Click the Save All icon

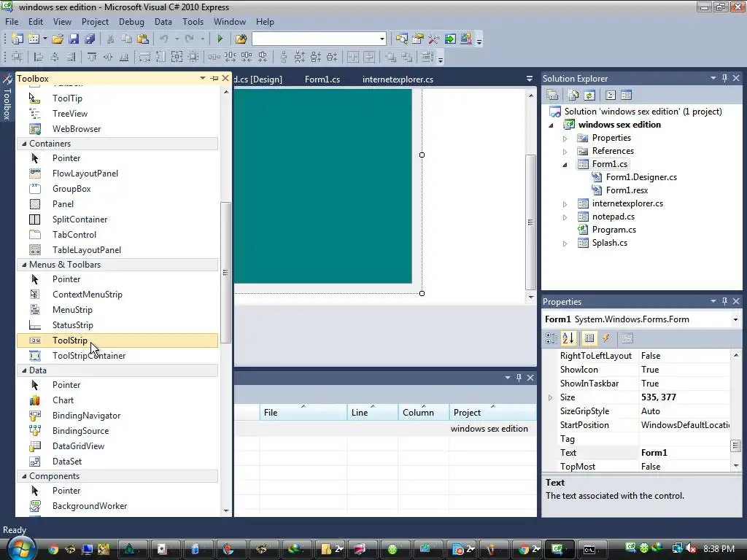point(90,39)
